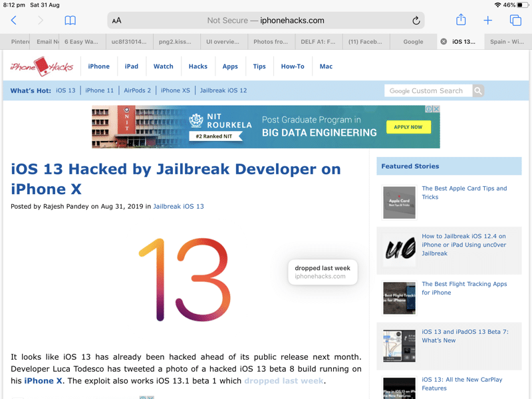Focus the Google Custom Search field
532x399 pixels.
coord(427,91)
